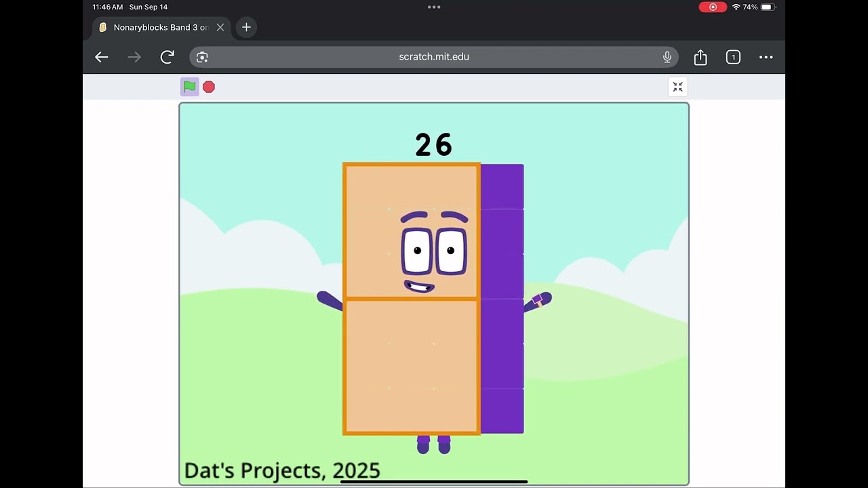This screenshot has width=868, height=488.
Task: Open the share sheet
Action: point(701,57)
